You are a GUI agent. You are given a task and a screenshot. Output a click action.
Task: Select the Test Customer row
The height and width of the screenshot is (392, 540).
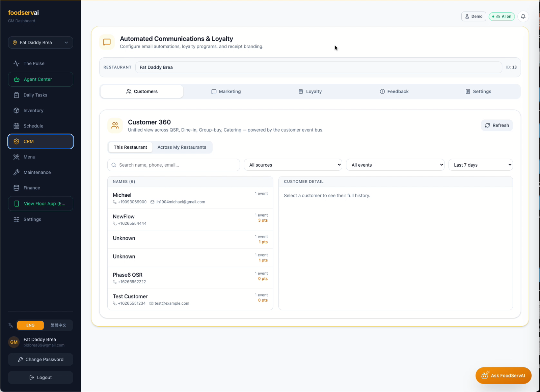[190, 299]
